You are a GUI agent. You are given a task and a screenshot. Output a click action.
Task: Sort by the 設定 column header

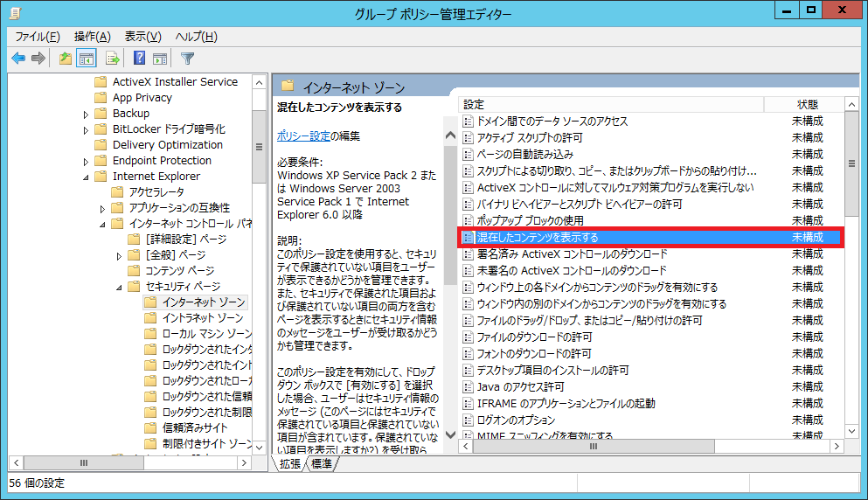[611, 104]
